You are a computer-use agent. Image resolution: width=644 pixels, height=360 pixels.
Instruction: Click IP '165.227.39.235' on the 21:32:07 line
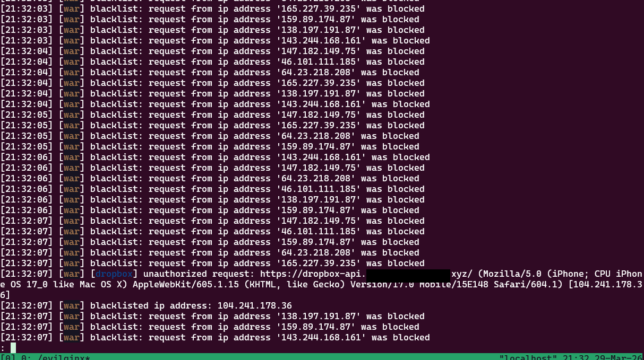318,263
